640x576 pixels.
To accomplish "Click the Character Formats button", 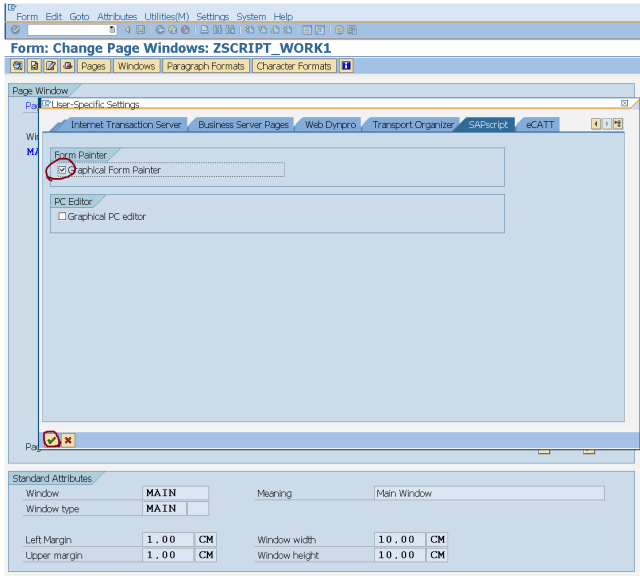I will 294,66.
